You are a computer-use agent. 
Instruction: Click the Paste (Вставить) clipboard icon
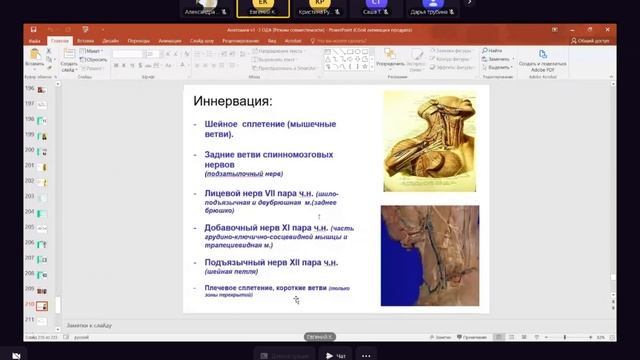[35, 54]
